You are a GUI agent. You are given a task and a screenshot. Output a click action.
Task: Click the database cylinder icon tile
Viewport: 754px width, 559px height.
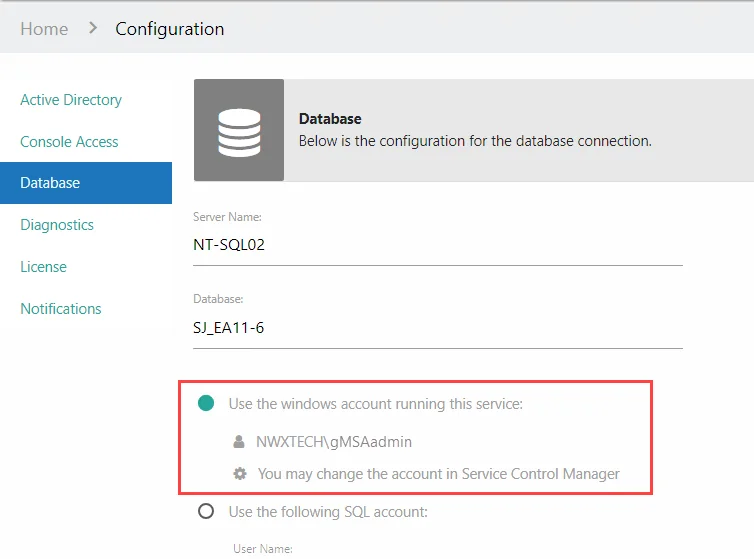[x=239, y=130]
